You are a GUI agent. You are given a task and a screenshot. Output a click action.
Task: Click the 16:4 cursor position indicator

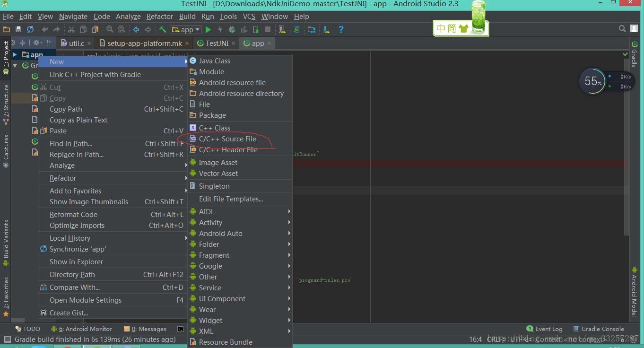coord(475,339)
